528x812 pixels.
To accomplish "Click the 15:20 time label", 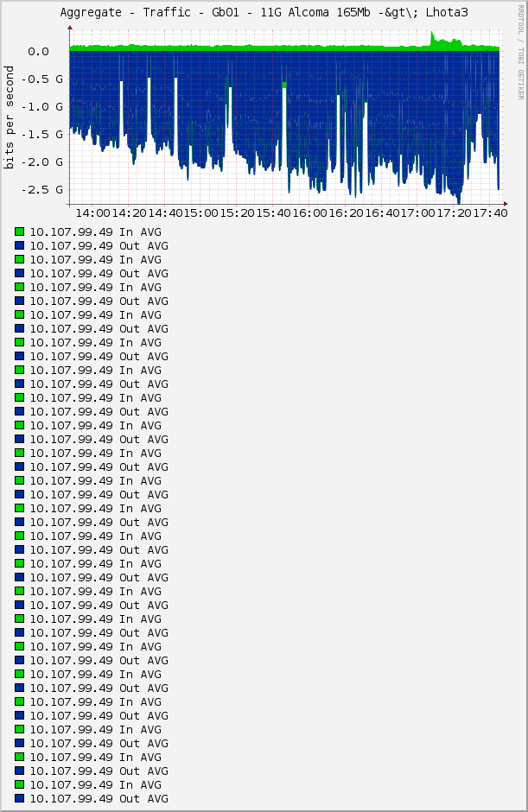I will coord(238,213).
